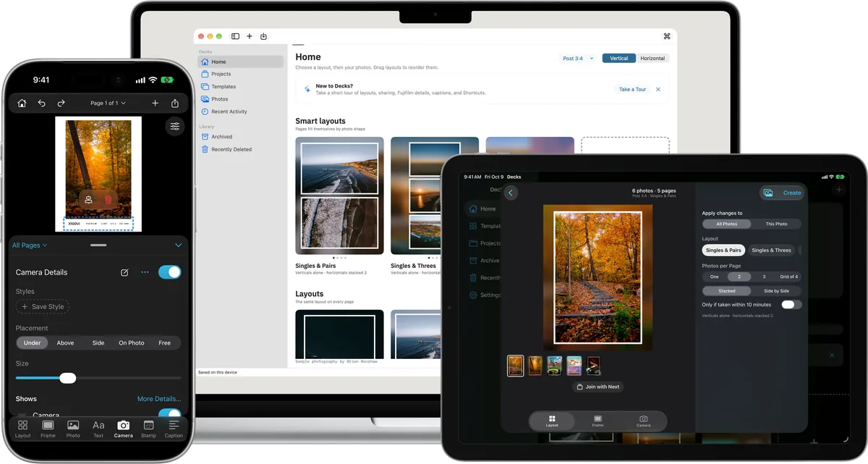
Task: Tap the Join with Next button
Action: (597, 387)
